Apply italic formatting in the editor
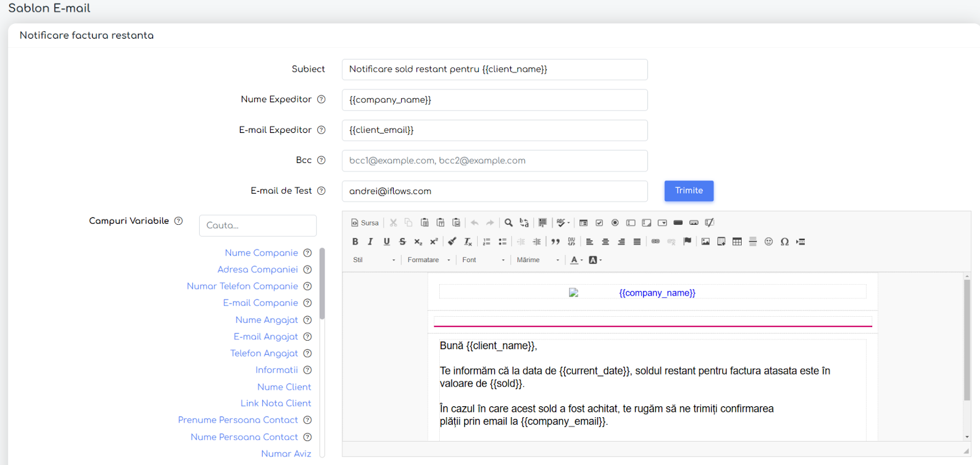This screenshot has height=465, width=980. 371,241
